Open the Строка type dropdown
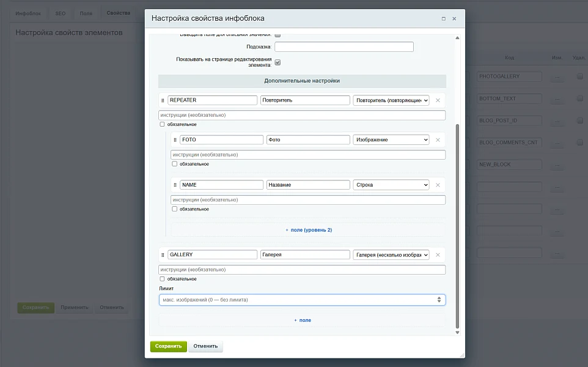 391,185
